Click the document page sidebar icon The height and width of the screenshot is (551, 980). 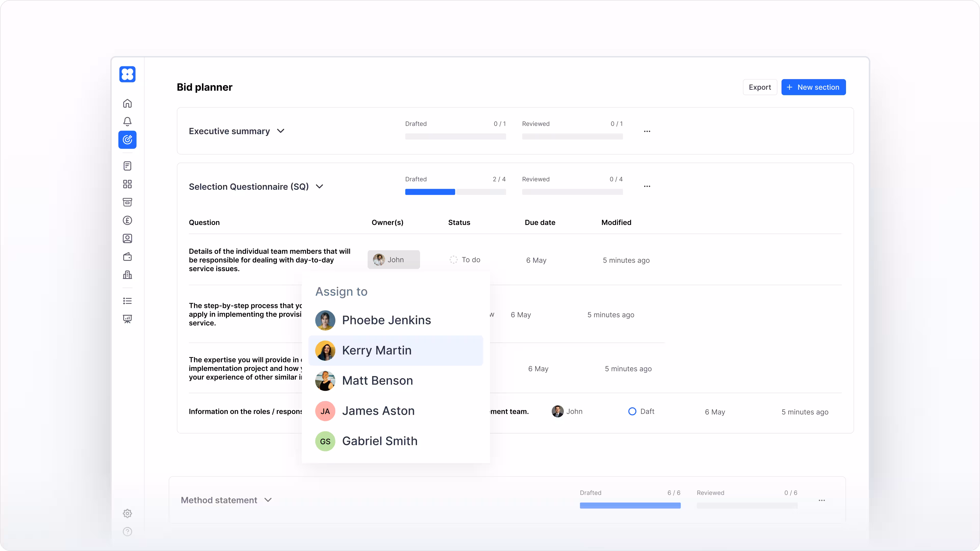127,166
